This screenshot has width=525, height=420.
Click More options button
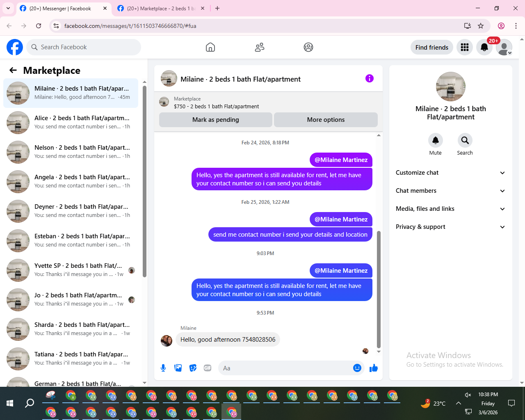point(326,120)
